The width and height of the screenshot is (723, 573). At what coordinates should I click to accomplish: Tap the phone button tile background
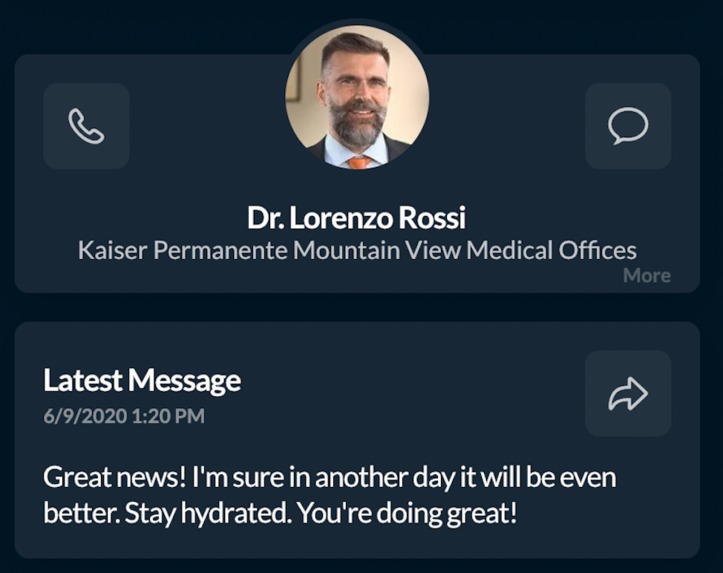coord(86,126)
